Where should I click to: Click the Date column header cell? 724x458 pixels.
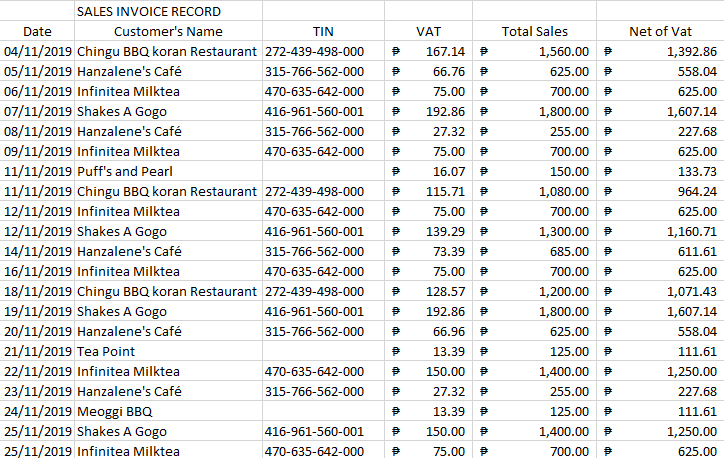[37, 32]
